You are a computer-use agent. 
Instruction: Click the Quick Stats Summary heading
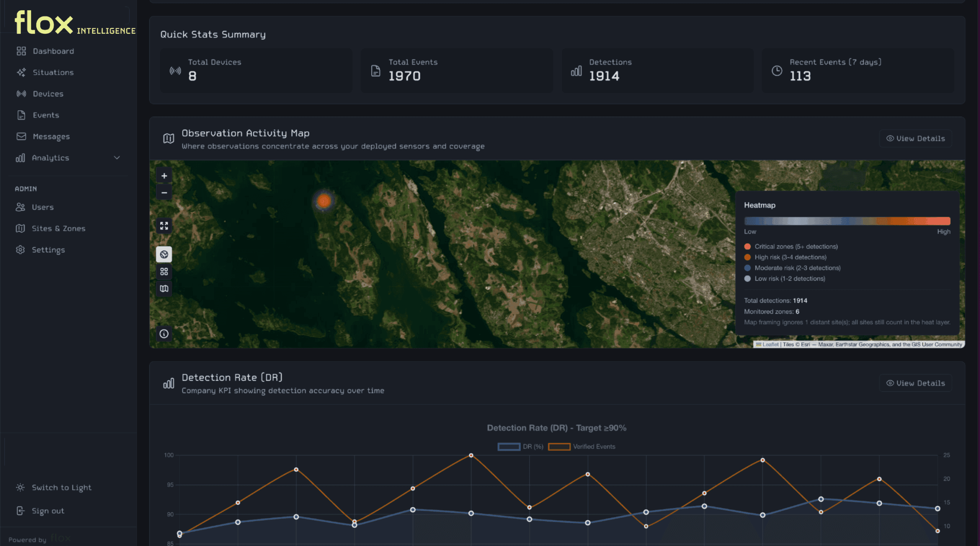coord(213,34)
